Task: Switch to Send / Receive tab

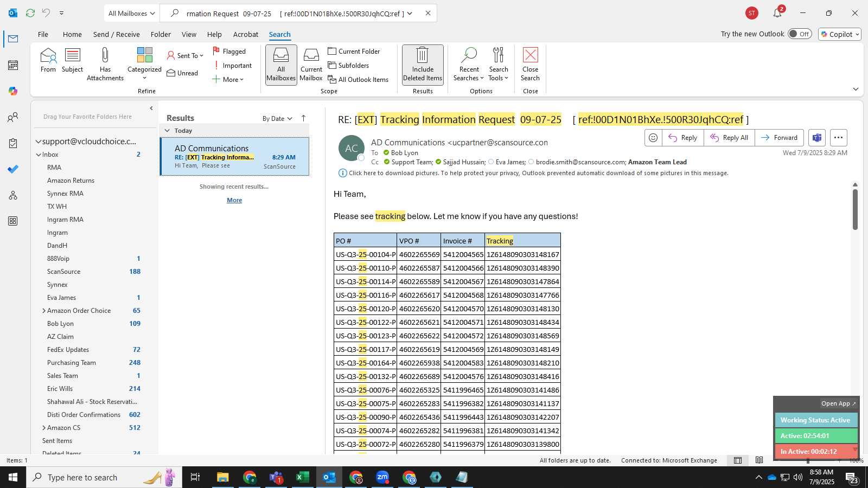Action: click(x=116, y=34)
